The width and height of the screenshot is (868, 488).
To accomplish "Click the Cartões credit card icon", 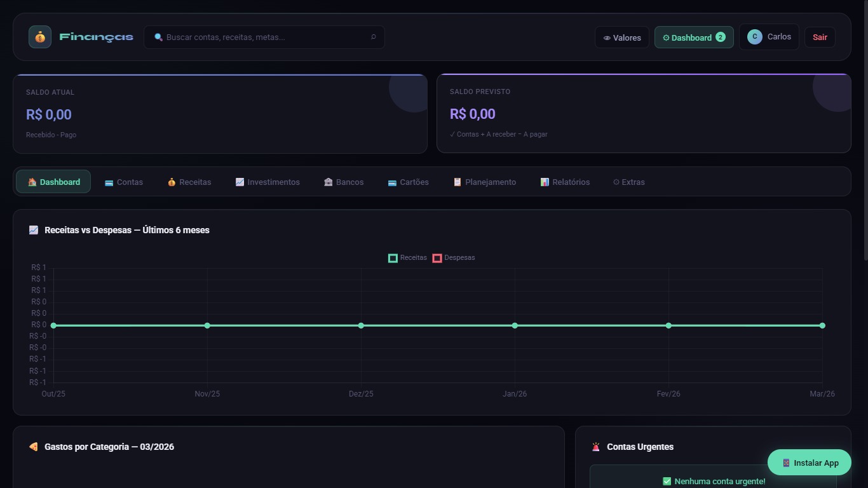I will coord(392,182).
